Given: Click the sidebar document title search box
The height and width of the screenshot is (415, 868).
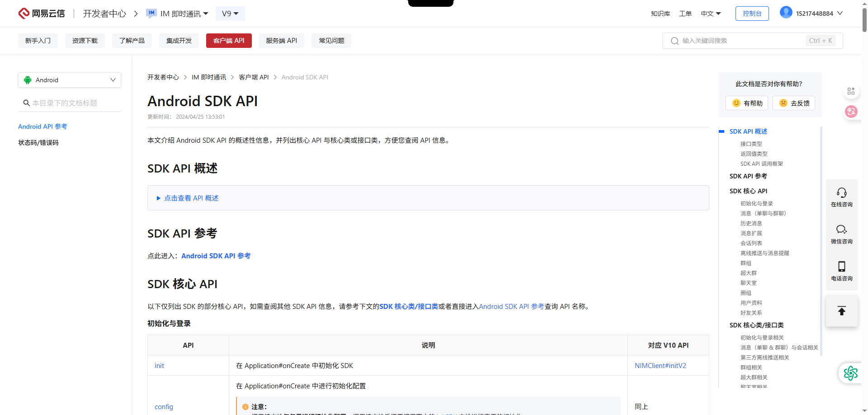Looking at the screenshot, I should tap(70, 103).
